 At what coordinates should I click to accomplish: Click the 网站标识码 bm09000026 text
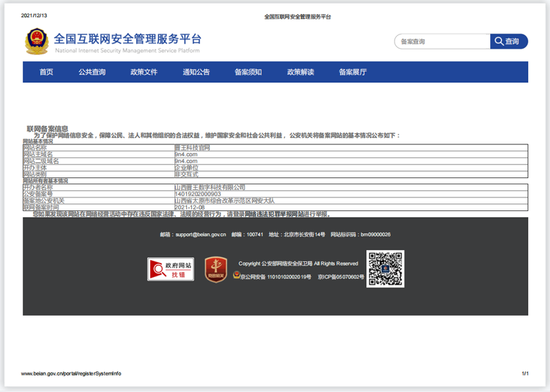[360, 235]
